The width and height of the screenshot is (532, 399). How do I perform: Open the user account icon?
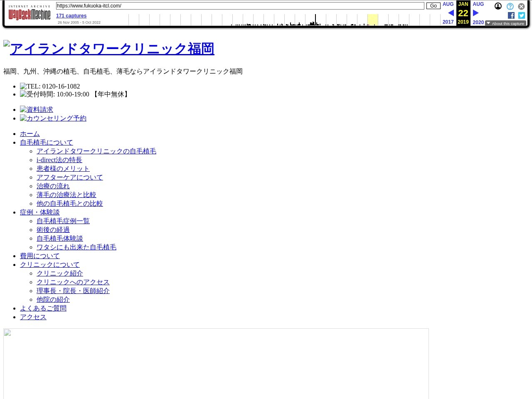point(498,6)
